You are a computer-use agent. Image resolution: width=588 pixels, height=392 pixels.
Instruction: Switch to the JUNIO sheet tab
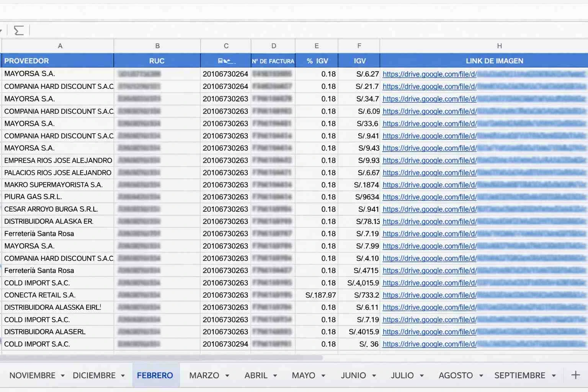[353, 375]
